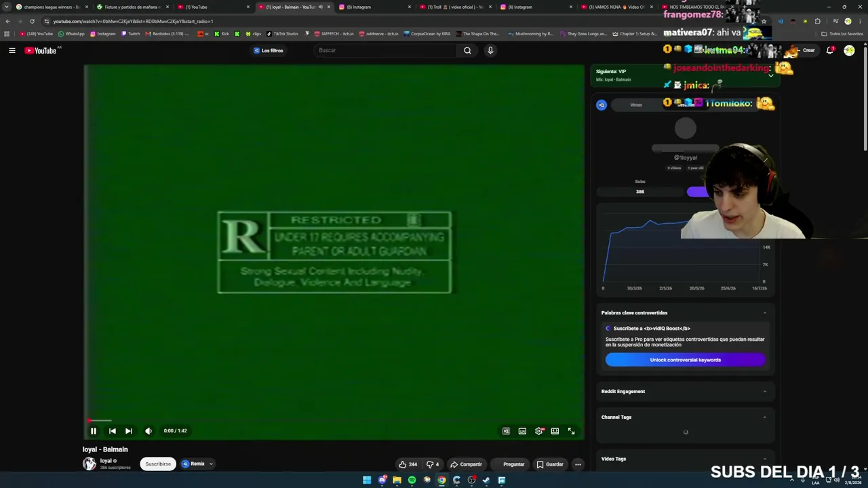This screenshot has width=868, height=488.
Task: Share the video via Compartir
Action: (466, 464)
